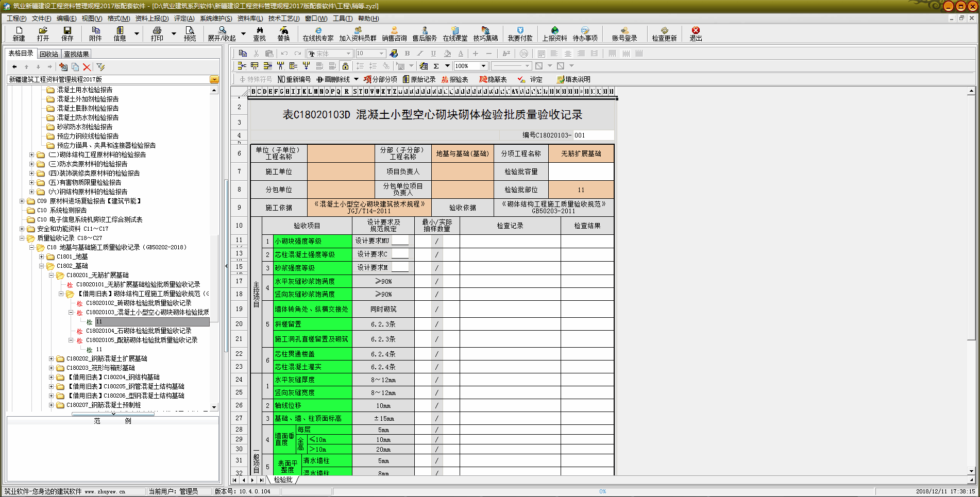The image size is (980, 497).
Task: Click the 预览 print preview icon
Action: click(190, 33)
